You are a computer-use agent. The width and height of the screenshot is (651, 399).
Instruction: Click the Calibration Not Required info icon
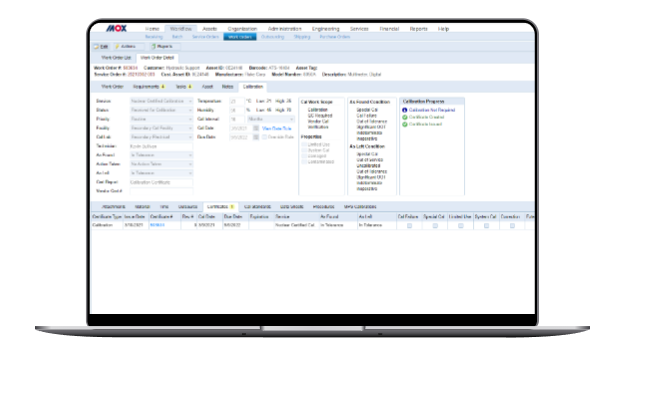click(x=405, y=110)
